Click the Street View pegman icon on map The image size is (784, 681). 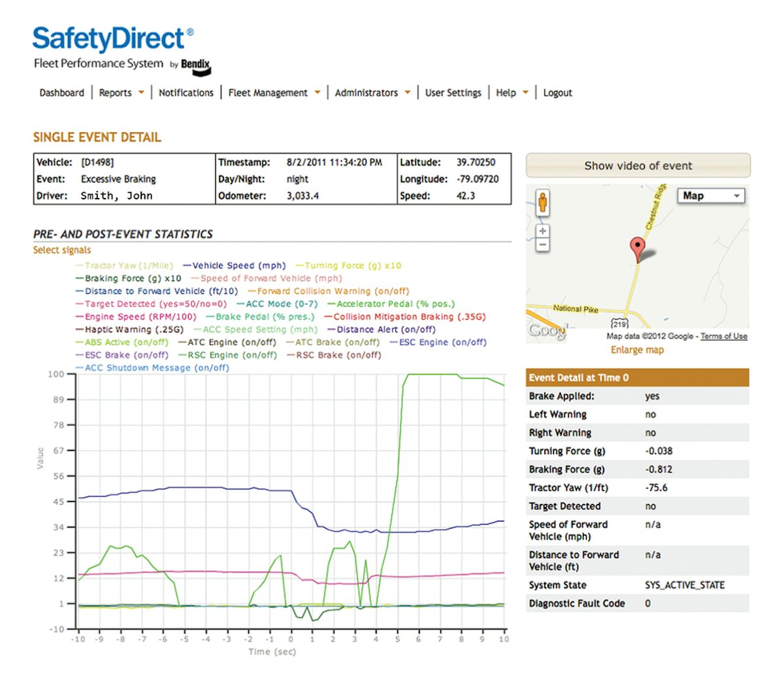(x=542, y=205)
